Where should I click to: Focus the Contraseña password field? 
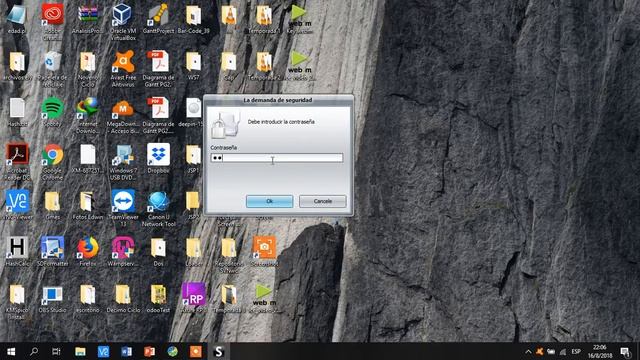click(277, 158)
